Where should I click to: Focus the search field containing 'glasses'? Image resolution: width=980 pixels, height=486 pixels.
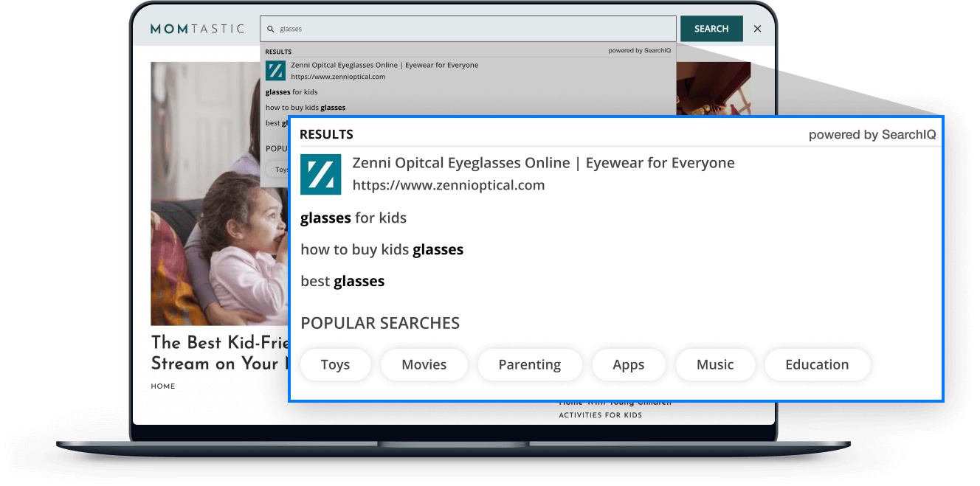pyautogui.click(x=468, y=29)
